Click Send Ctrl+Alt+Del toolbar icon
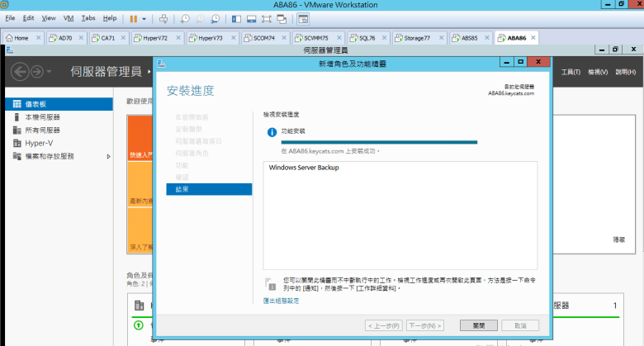 coord(163,18)
